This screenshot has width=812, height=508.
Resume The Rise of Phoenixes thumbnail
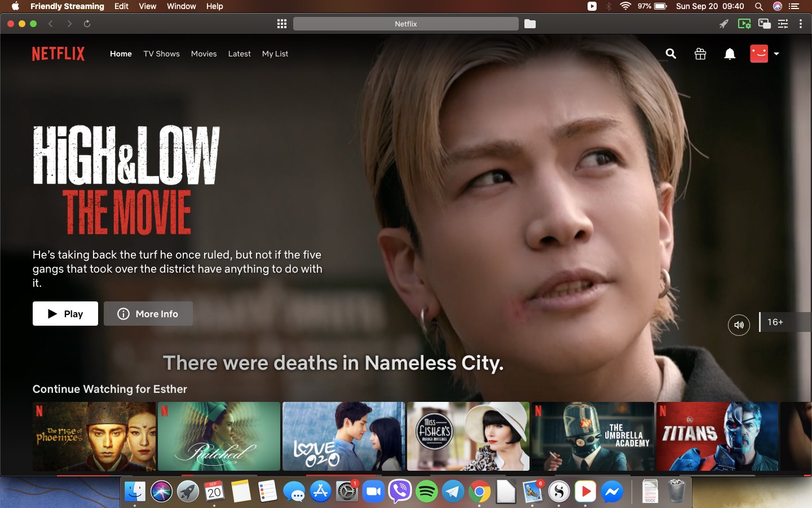(x=94, y=436)
